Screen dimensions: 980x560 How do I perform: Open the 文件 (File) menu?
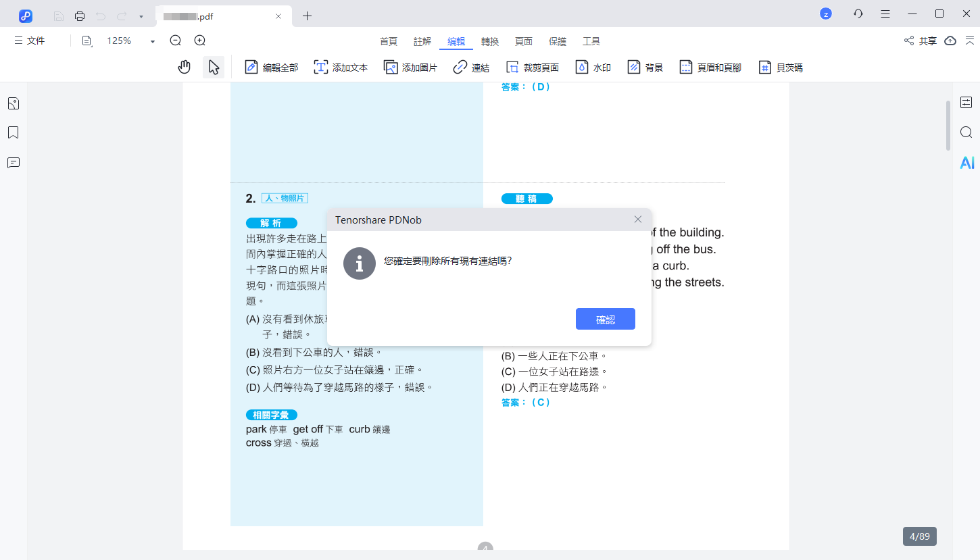tap(30, 41)
